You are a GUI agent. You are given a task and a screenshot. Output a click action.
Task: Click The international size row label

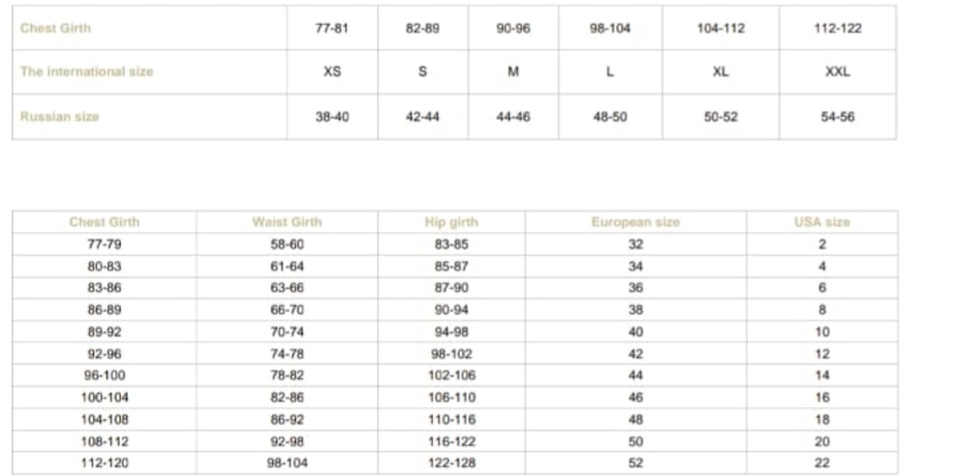coord(87,72)
